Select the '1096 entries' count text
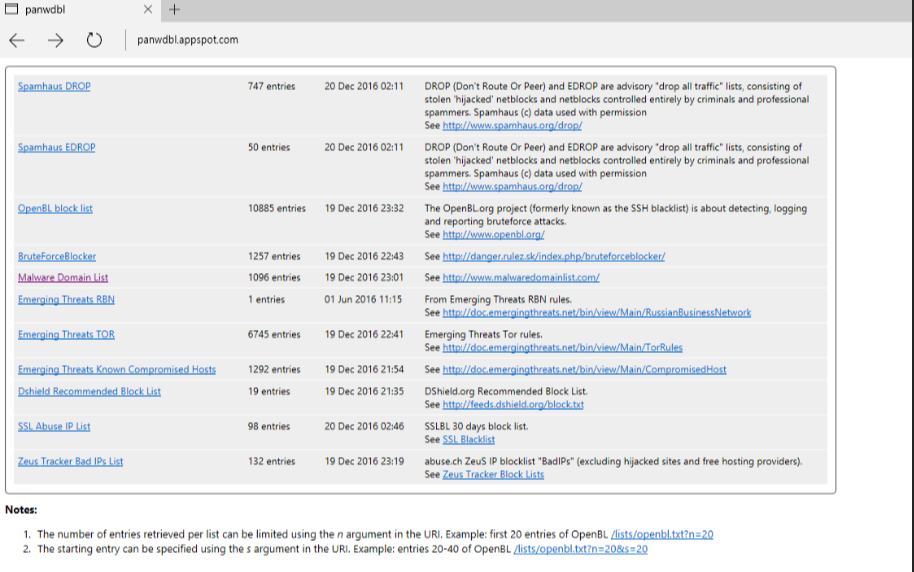 coord(274,278)
